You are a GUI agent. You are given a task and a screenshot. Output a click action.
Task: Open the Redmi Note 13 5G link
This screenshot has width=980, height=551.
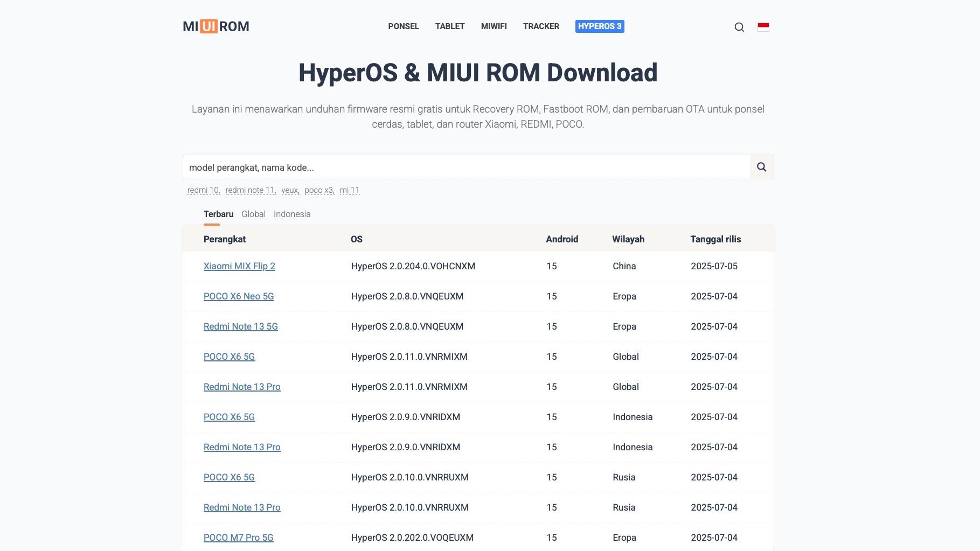pyautogui.click(x=241, y=326)
